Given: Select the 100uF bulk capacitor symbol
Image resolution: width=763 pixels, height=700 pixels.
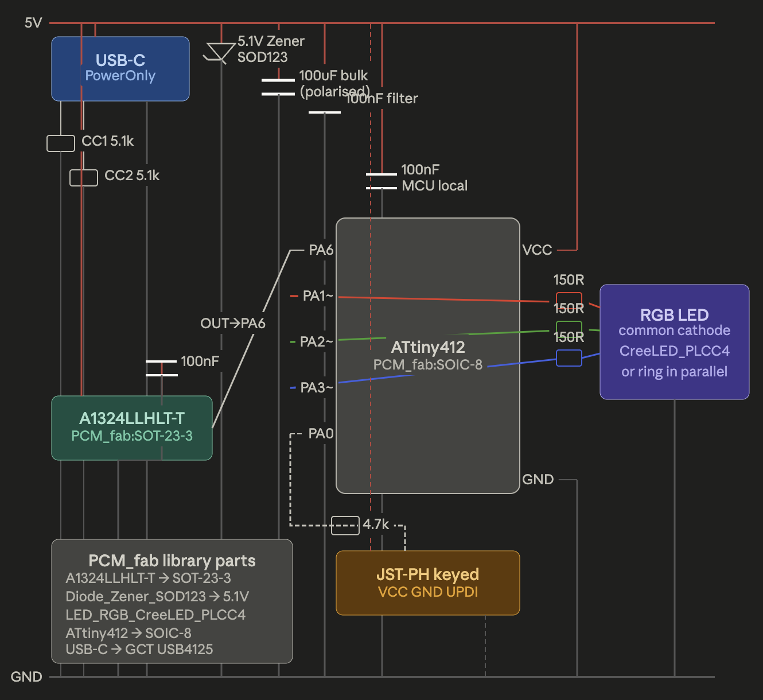Looking at the screenshot, I should click(x=278, y=87).
